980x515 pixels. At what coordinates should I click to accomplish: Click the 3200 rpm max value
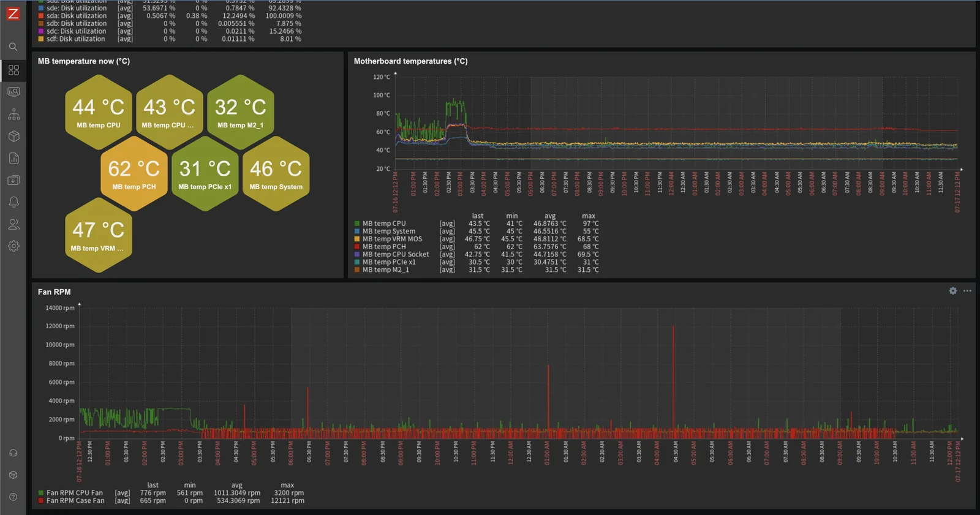click(289, 493)
